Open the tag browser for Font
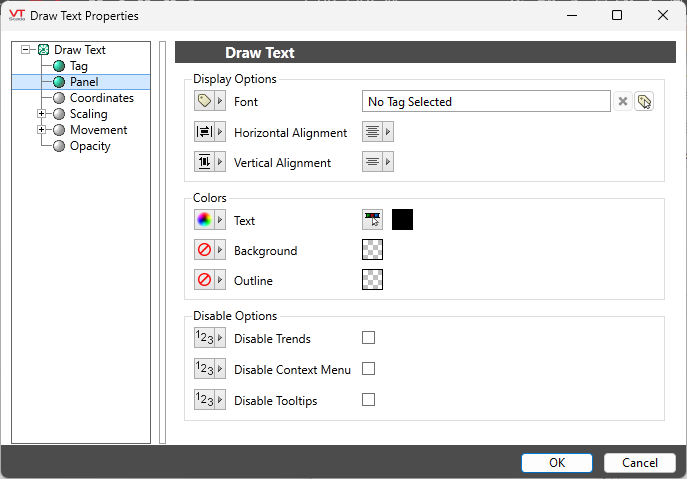Image resolution: width=687 pixels, height=479 pixels. (644, 101)
